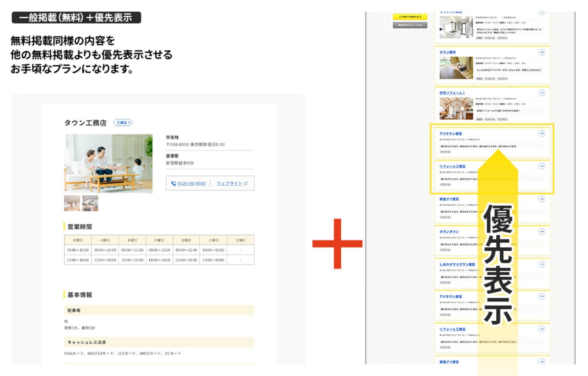
Task: Click arrow icon on highlighted リフォーム工務店 card
Action: tap(541, 166)
